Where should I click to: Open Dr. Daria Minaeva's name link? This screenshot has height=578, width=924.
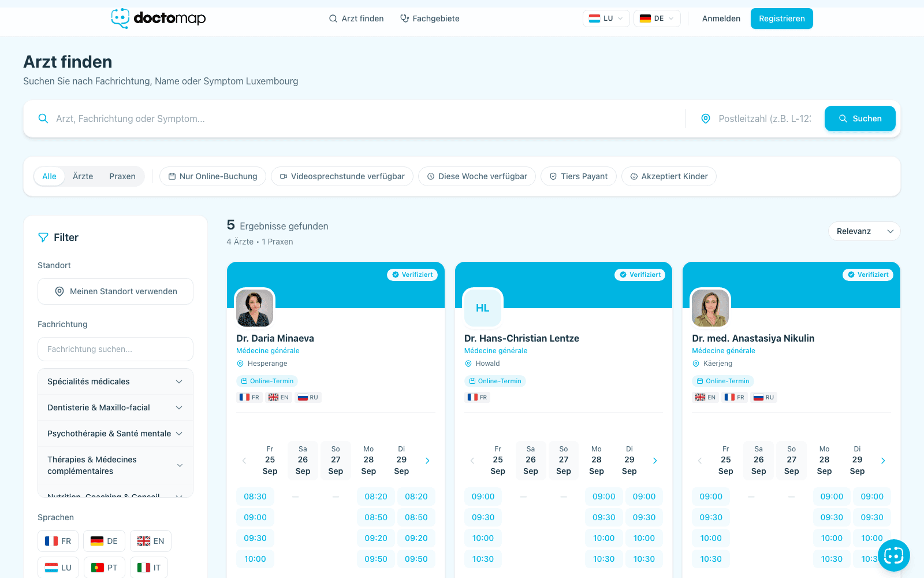point(275,338)
